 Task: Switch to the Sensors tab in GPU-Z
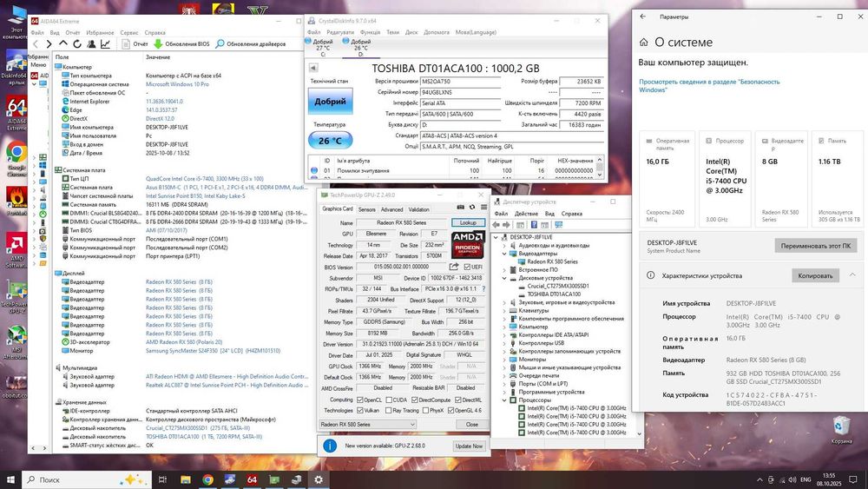click(x=366, y=209)
